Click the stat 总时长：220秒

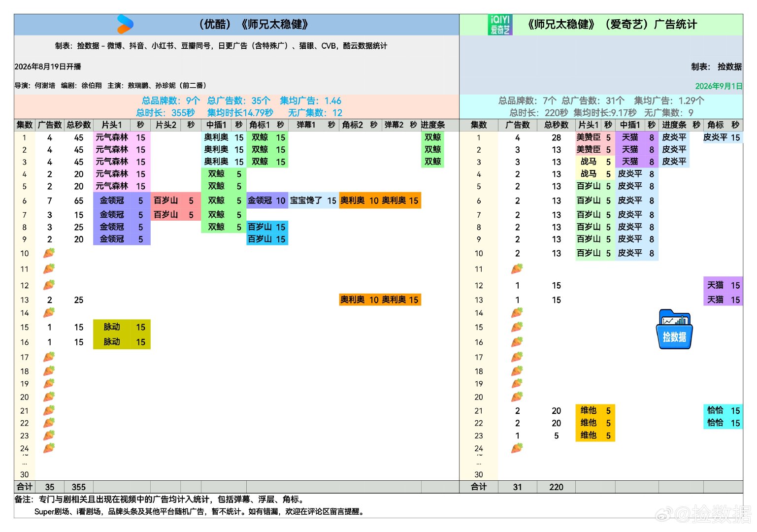[539, 113]
